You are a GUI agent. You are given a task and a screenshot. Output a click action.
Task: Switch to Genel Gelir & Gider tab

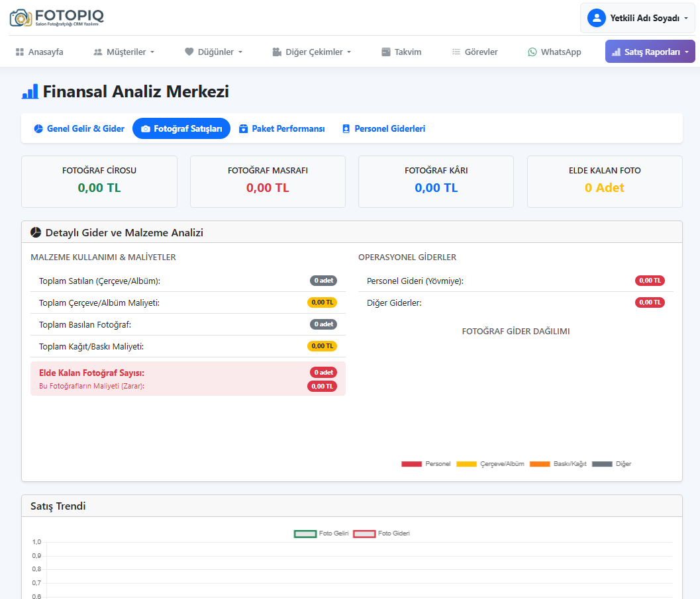click(x=79, y=128)
